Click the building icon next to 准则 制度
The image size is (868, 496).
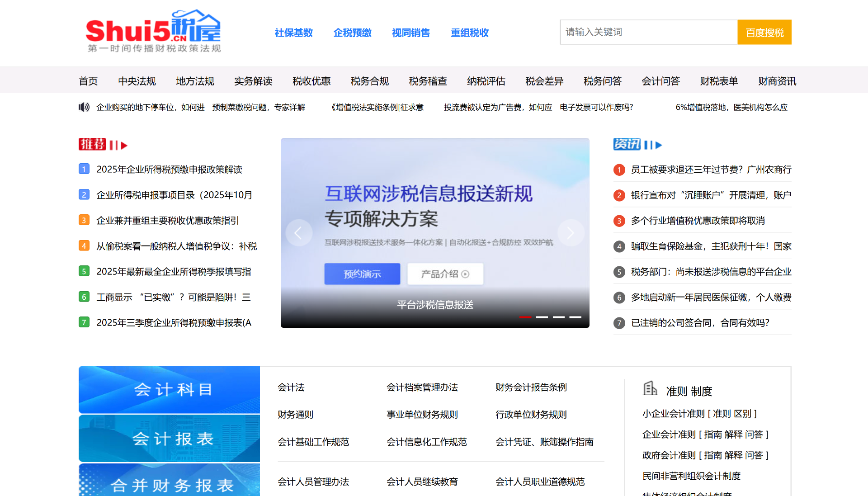[x=651, y=388]
